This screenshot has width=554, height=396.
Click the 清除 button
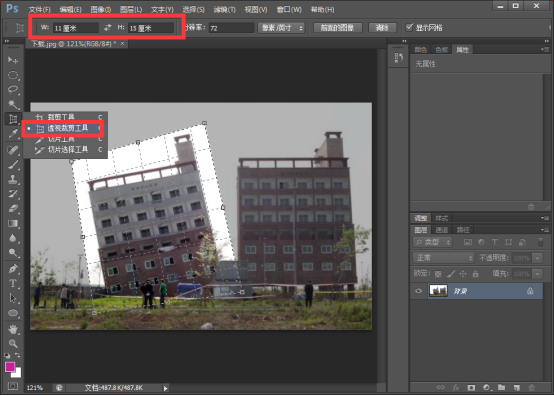tap(382, 28)
